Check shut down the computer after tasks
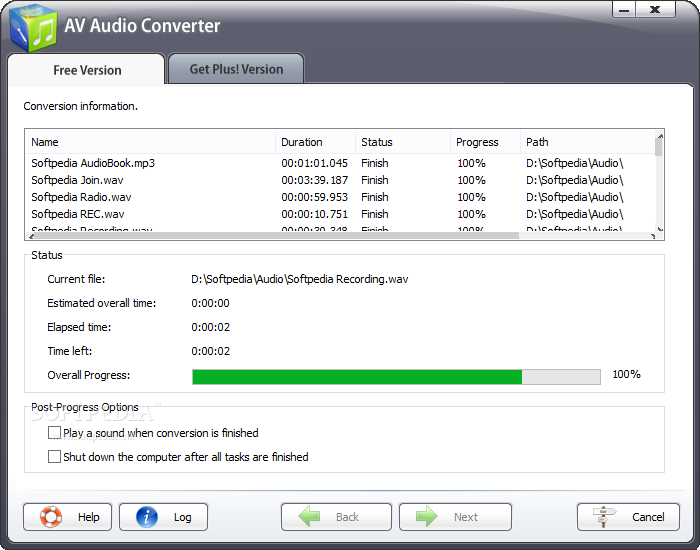700x550 pixels. [54, 457]
